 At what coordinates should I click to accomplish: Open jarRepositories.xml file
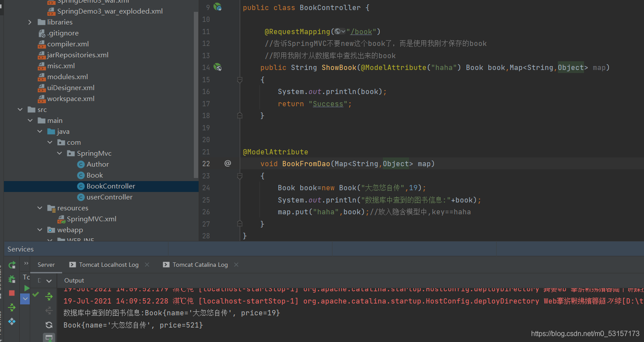click(78, 55)
